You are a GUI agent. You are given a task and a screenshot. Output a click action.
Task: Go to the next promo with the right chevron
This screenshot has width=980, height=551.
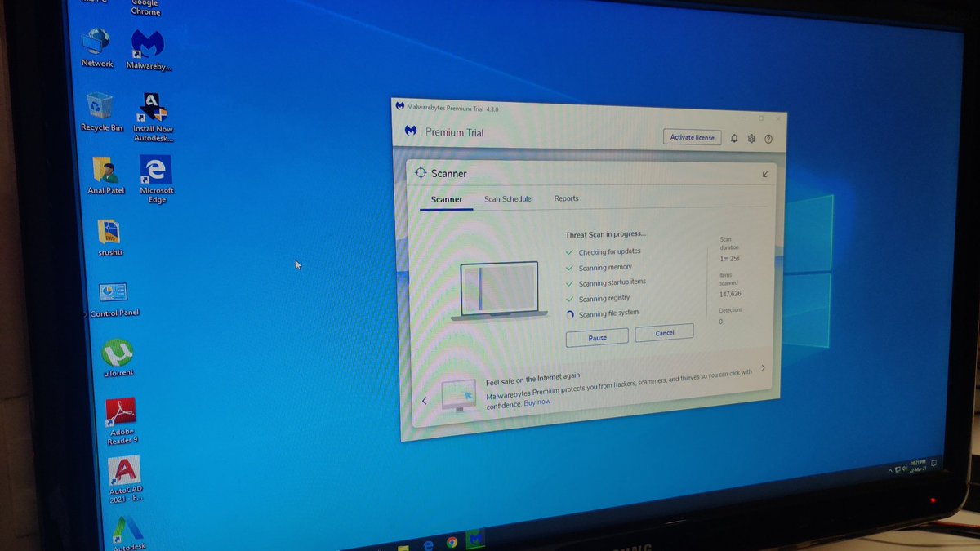pyautogui.click(x=763, y=368)
